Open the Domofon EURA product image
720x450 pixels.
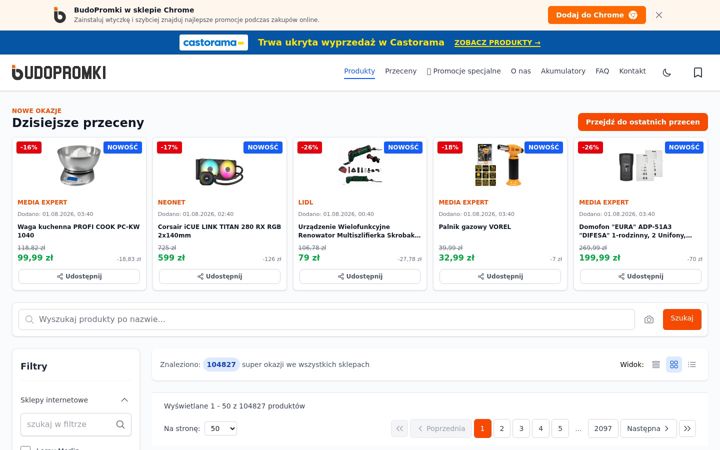pos(641,165)
